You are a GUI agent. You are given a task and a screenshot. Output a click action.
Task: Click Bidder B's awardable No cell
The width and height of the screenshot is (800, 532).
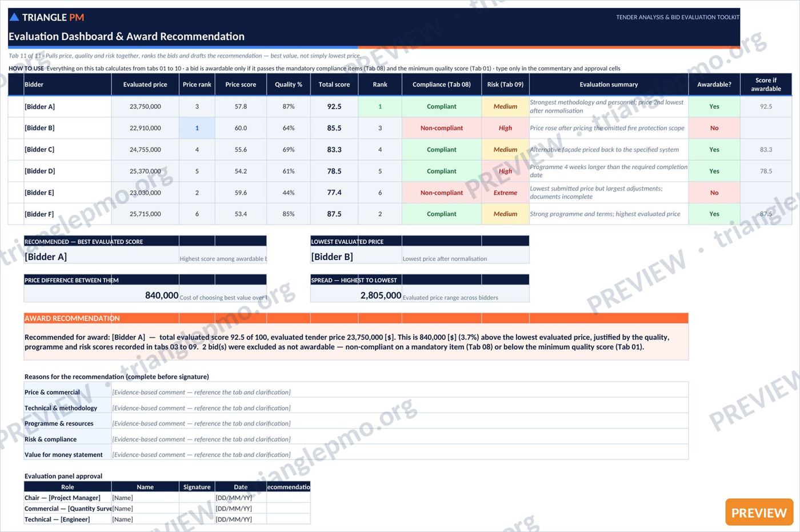[x=714, y=128]
